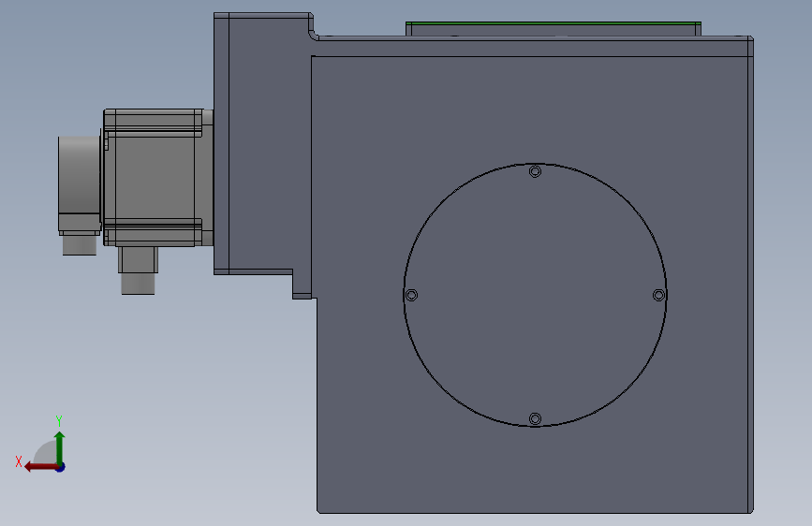Pick the center of the large circular cover face

point(535,295)
